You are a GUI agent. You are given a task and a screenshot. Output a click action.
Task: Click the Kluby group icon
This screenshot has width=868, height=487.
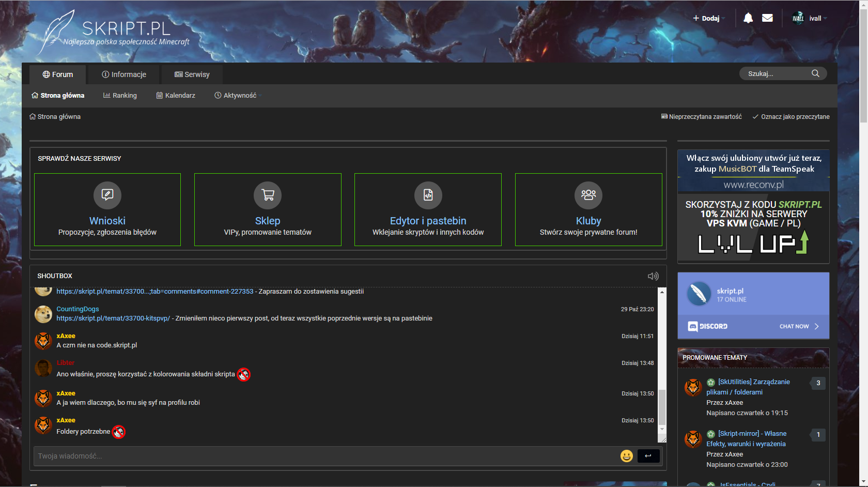[588, 195]
